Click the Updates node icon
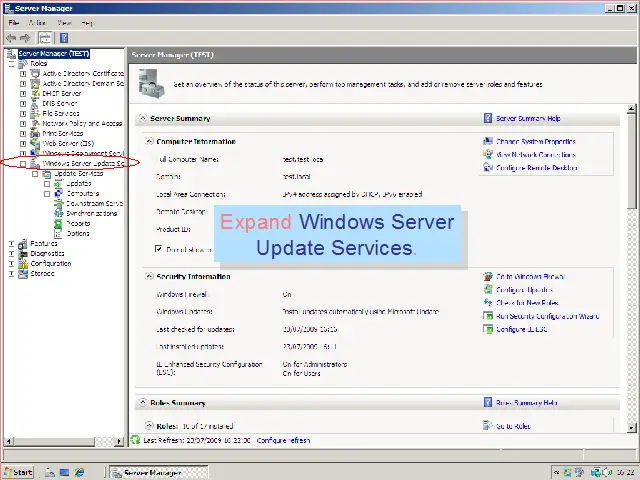This screenshot has width=640, height=480. click(59, 184)
